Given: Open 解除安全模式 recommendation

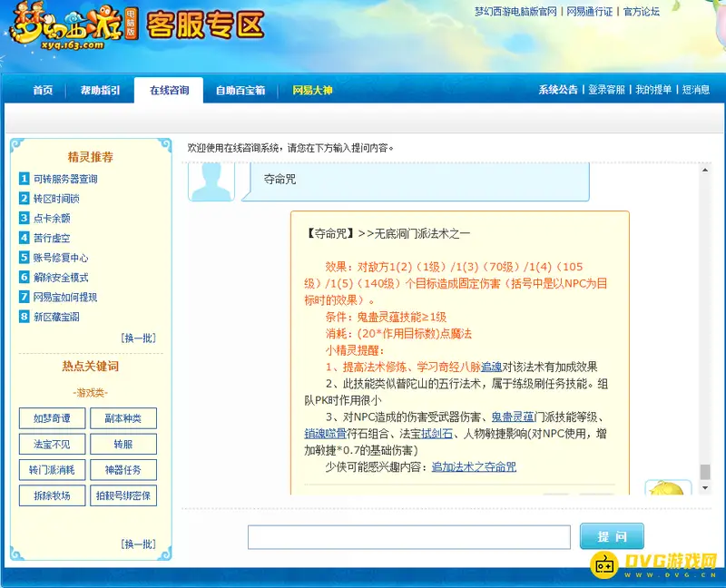Looking at the screenshot, I should (x=61, y=278).
